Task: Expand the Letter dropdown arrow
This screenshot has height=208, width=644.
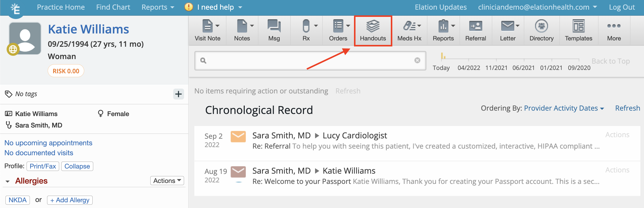Action: [x=518, y=26]
